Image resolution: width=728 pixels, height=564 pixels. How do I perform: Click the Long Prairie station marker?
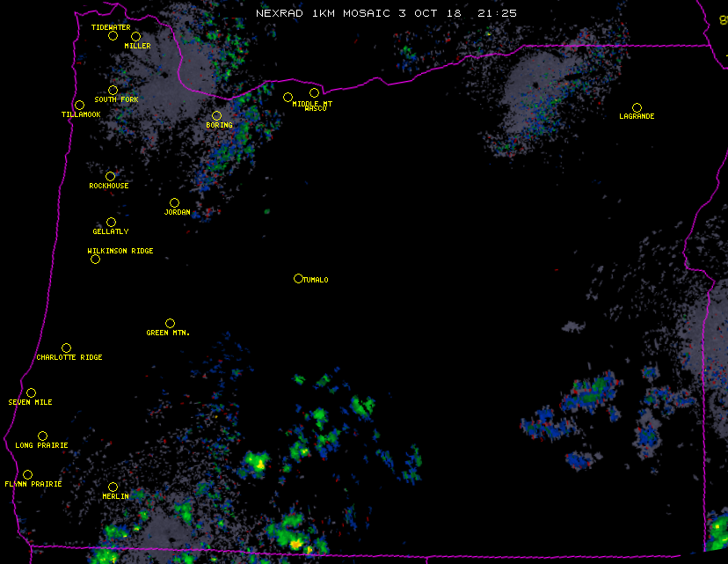coord(42,436)
